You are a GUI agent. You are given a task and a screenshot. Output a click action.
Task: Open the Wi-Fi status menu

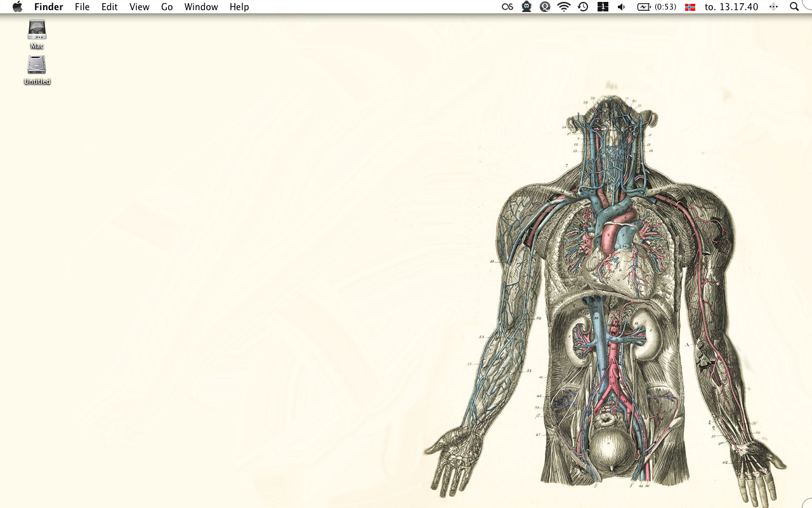(564, 7)
